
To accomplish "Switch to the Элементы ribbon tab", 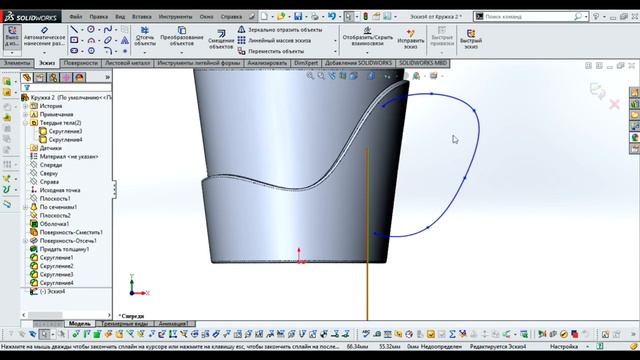I will (x=17, y=63).
